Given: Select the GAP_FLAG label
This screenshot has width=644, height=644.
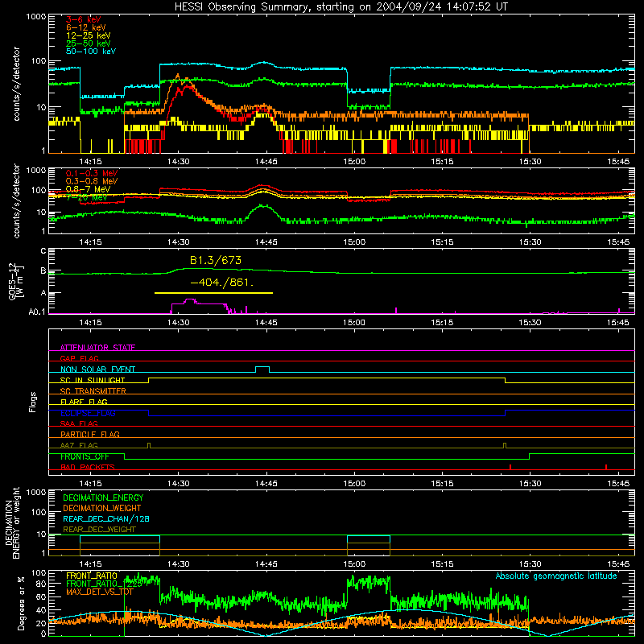Looking at the screenshot, I should click(79, 358).
